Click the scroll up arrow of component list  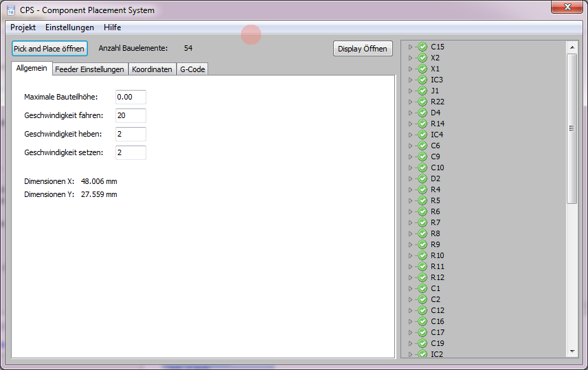coord(572,47)
